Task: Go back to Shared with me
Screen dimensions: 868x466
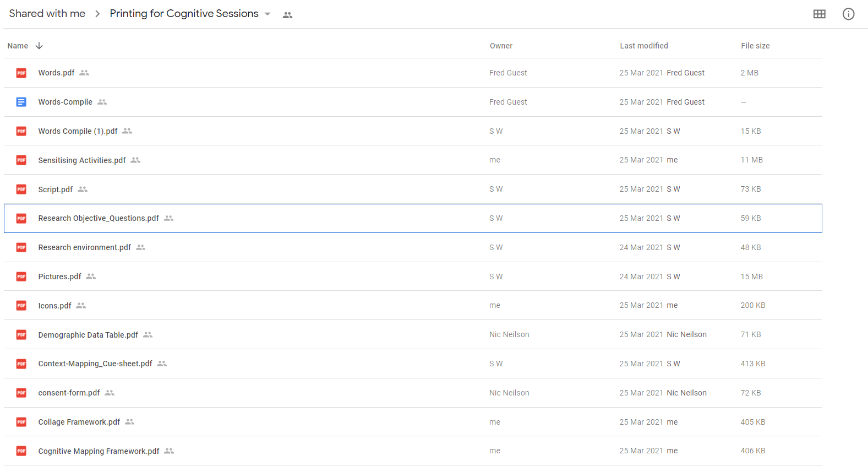Action: tap(47, 14)
